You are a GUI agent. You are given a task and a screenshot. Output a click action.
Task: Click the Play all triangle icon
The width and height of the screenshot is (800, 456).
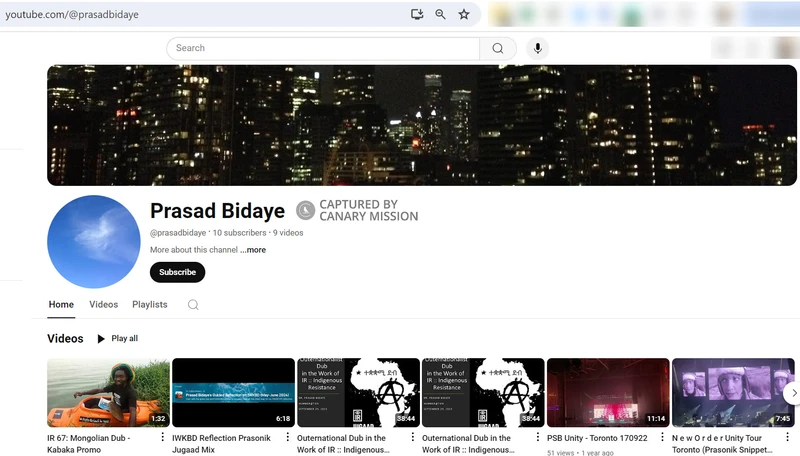click(x=101, y=339)
